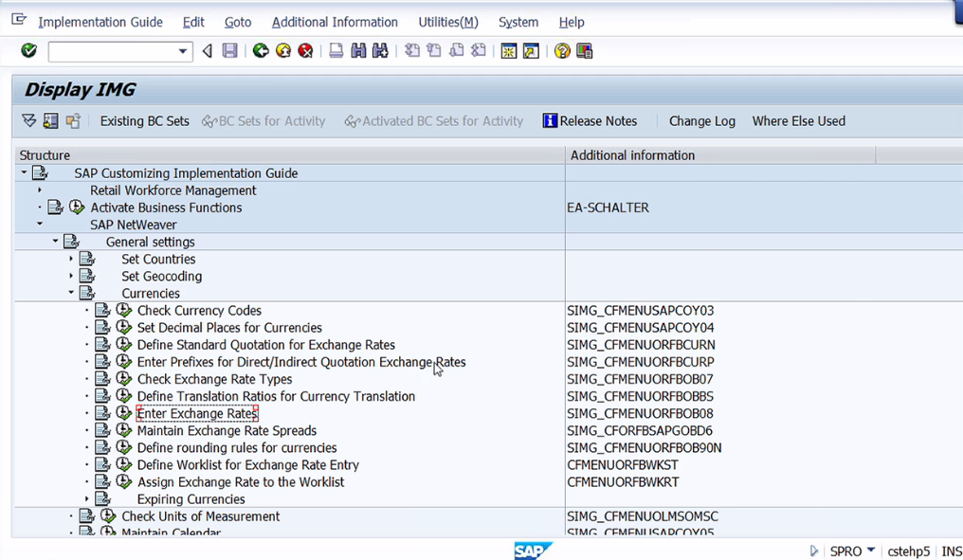Viewport: 963px width, 560px height.
Task: Open the Help menu
Action: [572, 22]
